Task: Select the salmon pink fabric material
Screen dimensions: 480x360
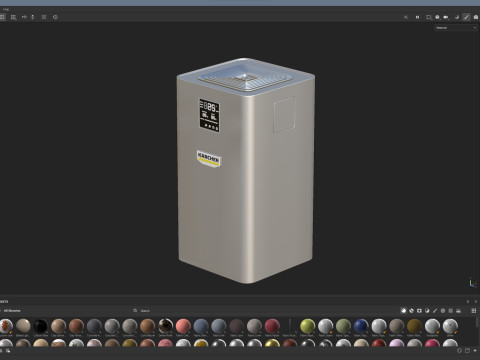Action: (x=183, y=326)
